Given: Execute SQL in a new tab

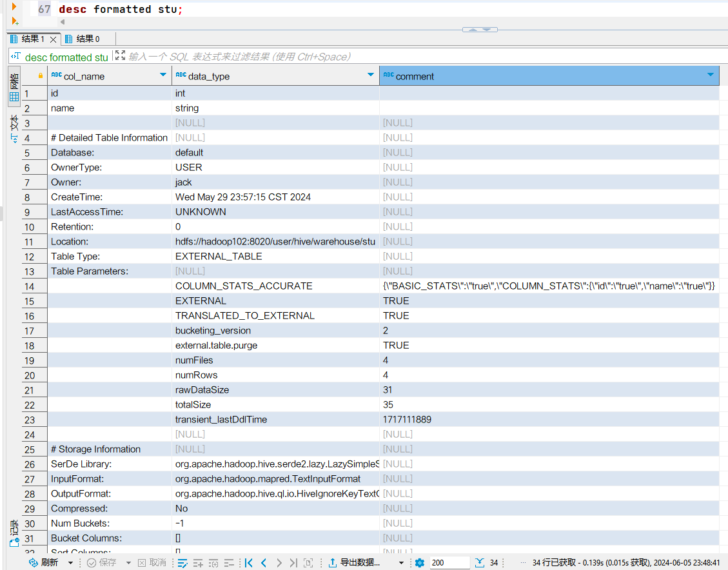Looking at the screenshot, I should click(x=14, y=21).
